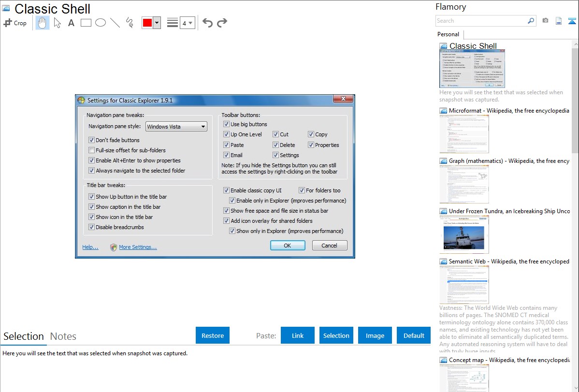The image size is (579, 392).
Task: Switch to the Notes tab
Action: 63,336
